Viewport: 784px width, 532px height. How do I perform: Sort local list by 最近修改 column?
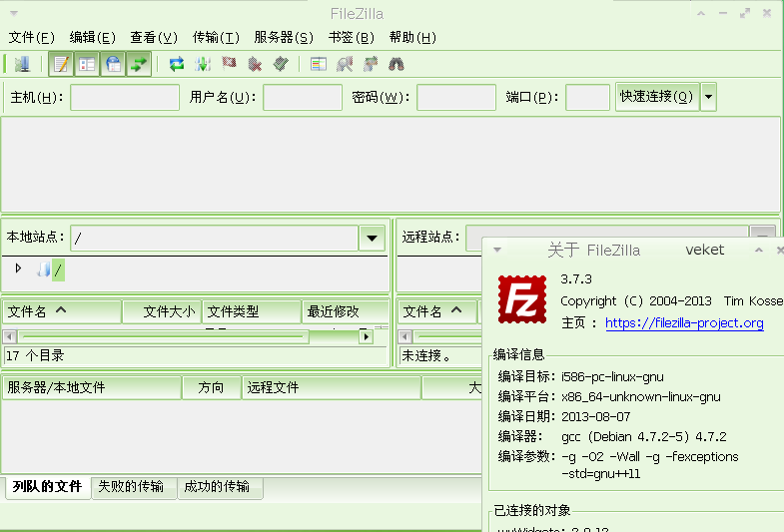[x=346, y=311]
